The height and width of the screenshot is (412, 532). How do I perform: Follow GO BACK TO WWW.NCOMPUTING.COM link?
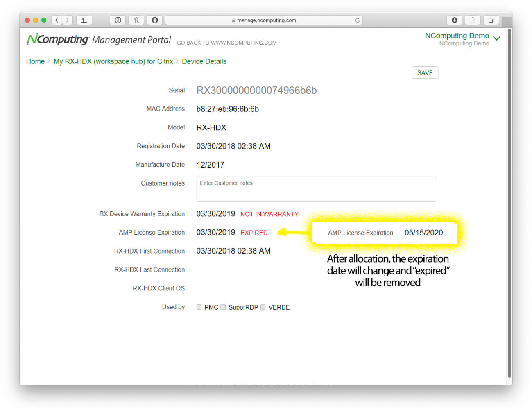pos(226,43)
